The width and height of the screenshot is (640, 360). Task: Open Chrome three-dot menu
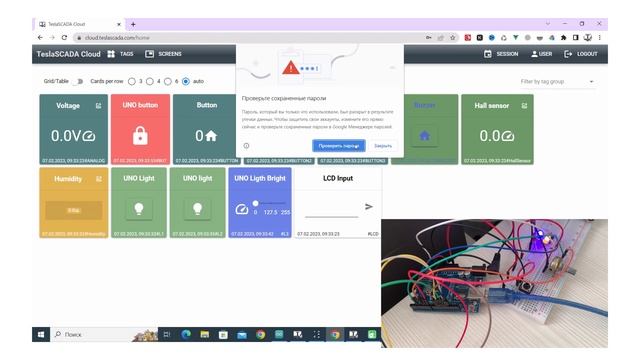pos(599,38)
